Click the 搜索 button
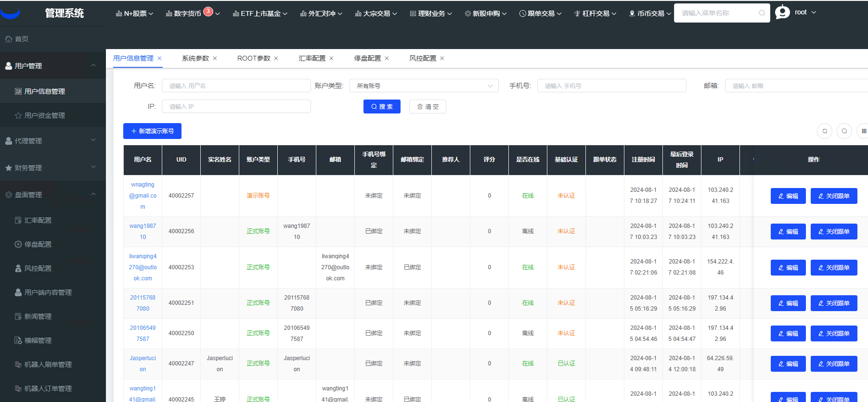Image resolution: width=868 pixels, height=402 pixels. (x=382, y=107)
